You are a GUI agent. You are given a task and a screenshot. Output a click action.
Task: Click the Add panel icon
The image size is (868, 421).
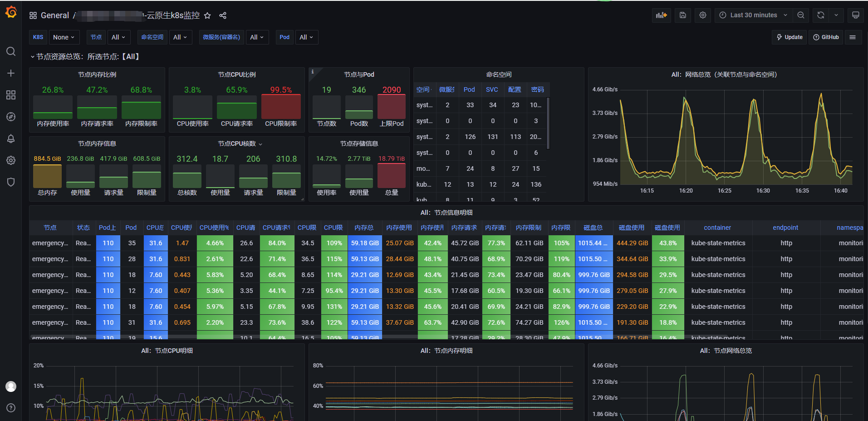[662, 15]
